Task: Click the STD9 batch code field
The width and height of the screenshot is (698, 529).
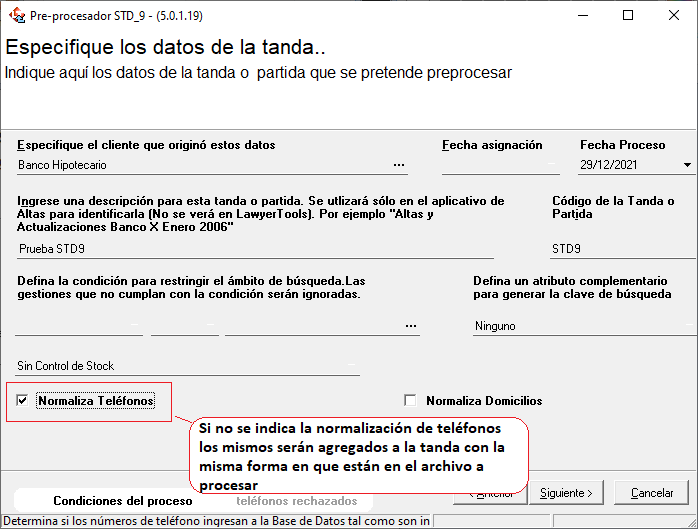Action: 618,249
